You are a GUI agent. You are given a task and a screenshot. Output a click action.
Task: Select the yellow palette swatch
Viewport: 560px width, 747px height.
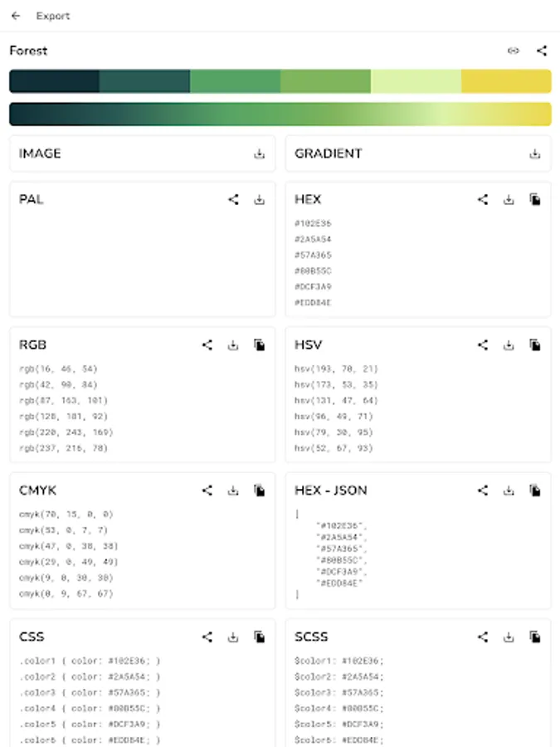[506, 81]
